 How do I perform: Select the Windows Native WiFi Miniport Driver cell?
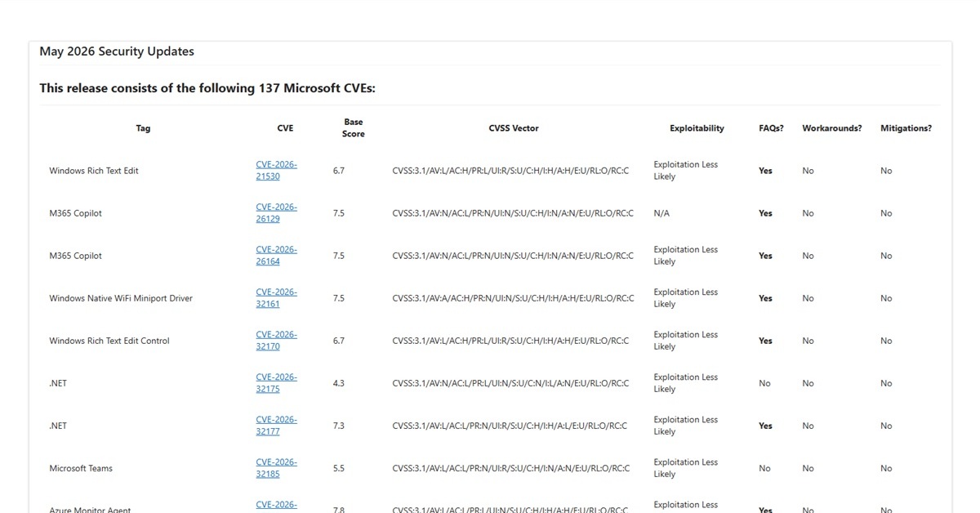[x=121, y=298]
